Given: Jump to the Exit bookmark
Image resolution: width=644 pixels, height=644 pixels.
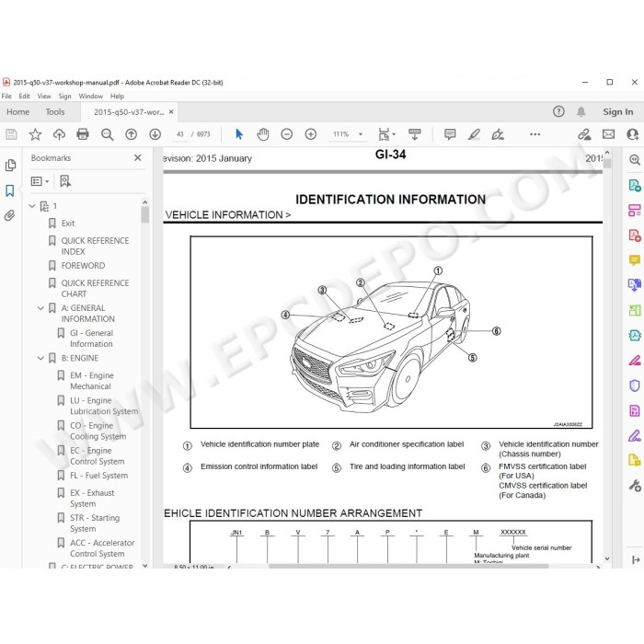Looking at the screenshot, I should click(68, 224).
